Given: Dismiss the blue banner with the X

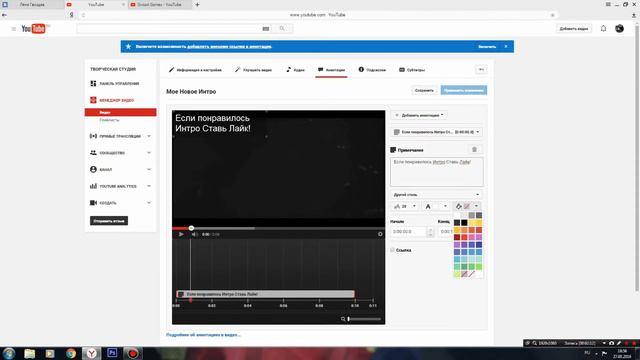Looking at the screenshot, I should [506, 47].
